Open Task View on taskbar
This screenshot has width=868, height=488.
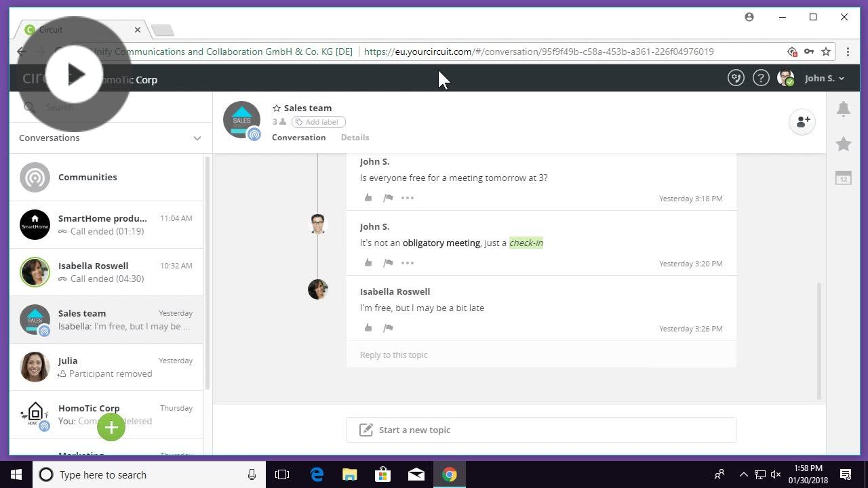point(282,474)
